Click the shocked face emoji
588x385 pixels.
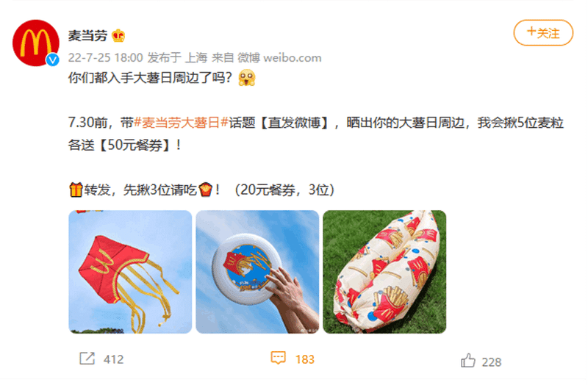[247, 78]
